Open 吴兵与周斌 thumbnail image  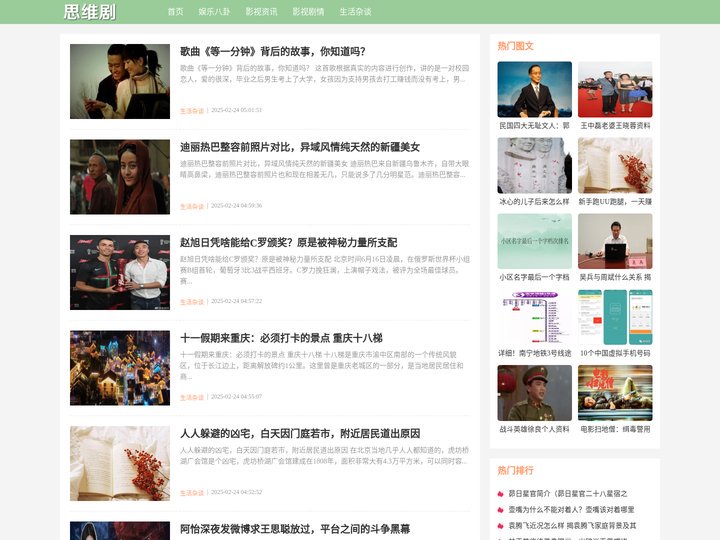[615, 241]
